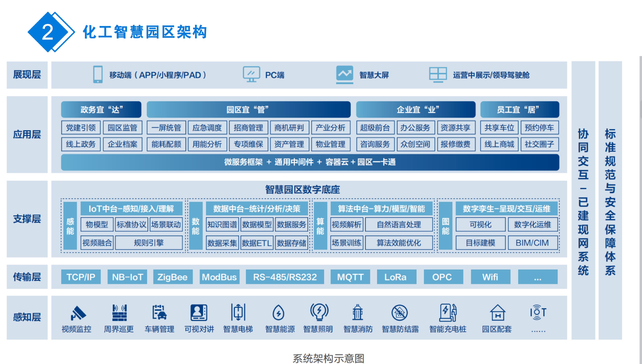The image size is (642, 364).
Task: Click the PC monitor icon
Action: point(251,74)
